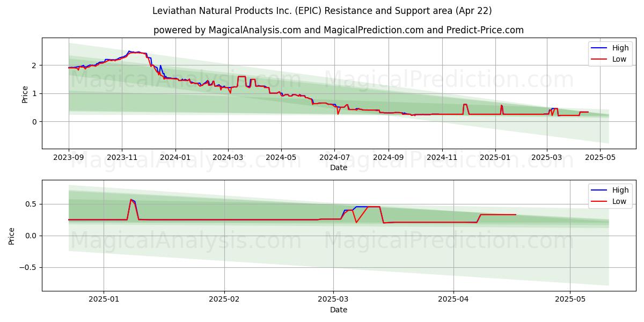
Task: Click the '2023-09' x-axis label of top chart
Action: [x=68, y=158]
